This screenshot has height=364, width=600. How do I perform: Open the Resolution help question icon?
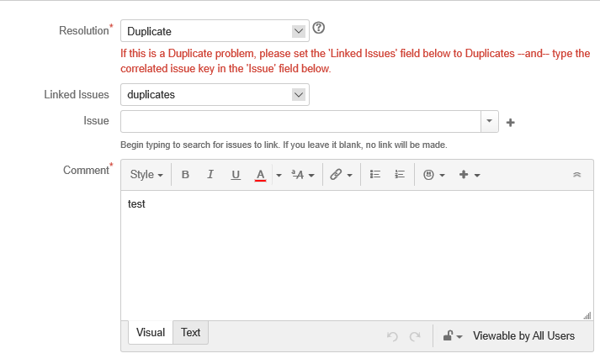pos(318,28)
